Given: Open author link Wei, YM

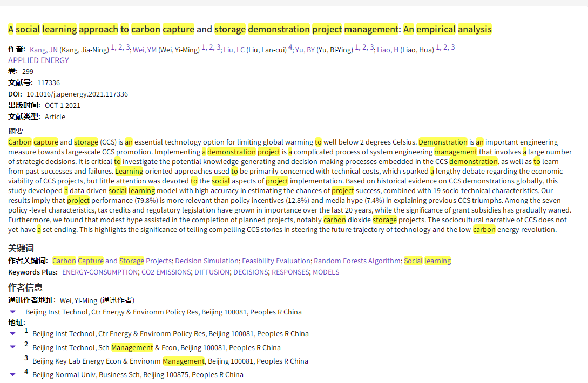Looking at the screenshot, I should click(145, 50).
